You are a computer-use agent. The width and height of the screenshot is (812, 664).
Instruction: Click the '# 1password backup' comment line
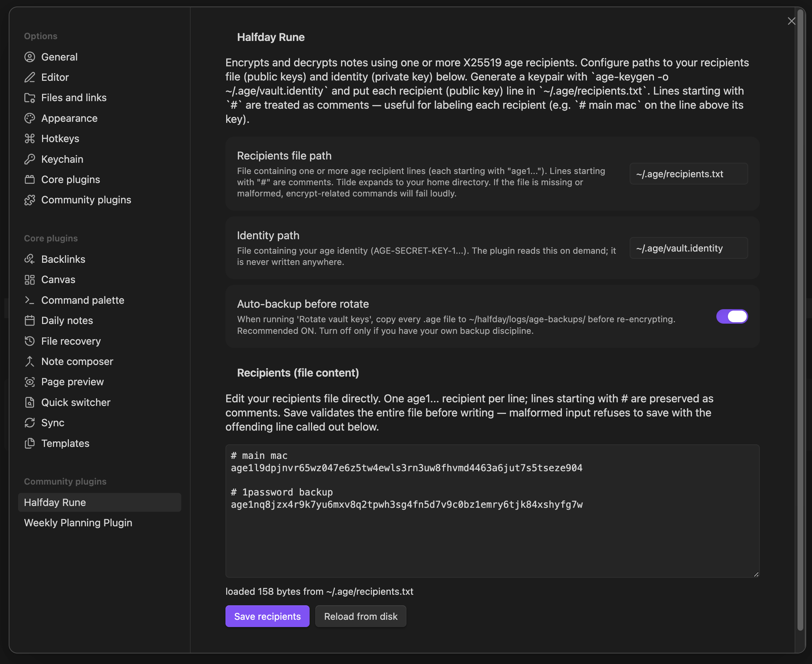pyautogui.click(x=282, y=492)
